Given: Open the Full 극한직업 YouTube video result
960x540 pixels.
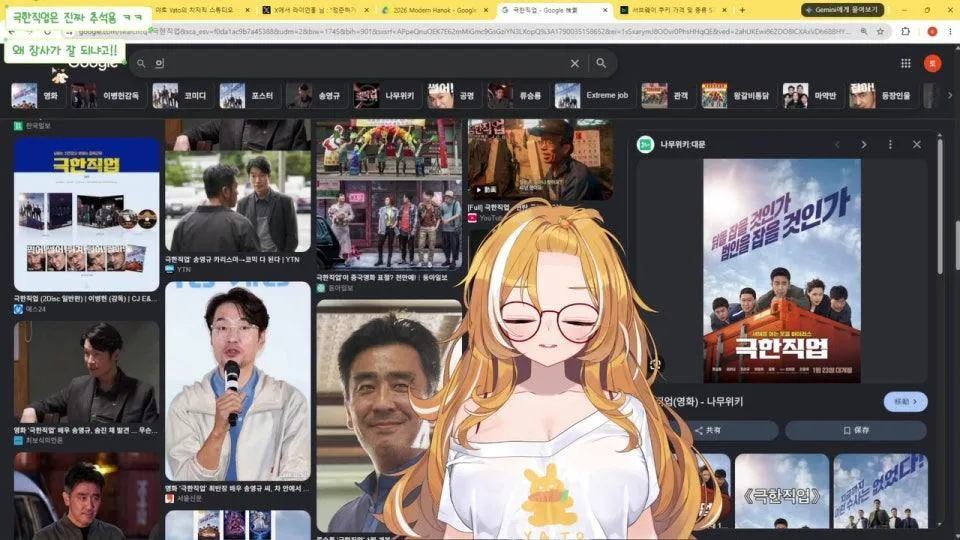Looking at the screenshot, I should pos(540,159).
